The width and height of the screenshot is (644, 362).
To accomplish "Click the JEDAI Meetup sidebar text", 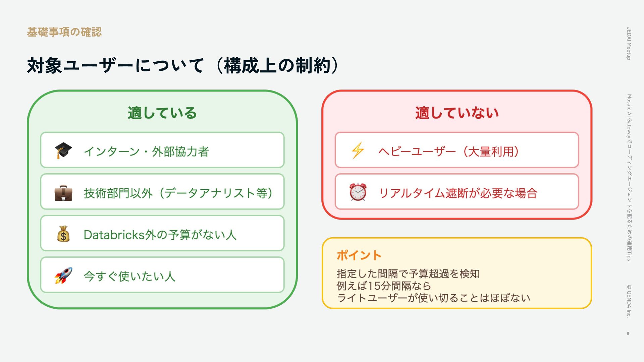I will [x=629, y=44].
